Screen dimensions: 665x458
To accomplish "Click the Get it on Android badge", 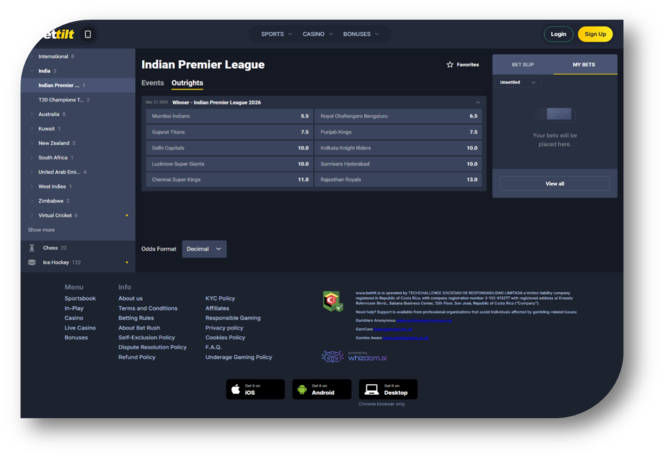I will tap(321, 389).
